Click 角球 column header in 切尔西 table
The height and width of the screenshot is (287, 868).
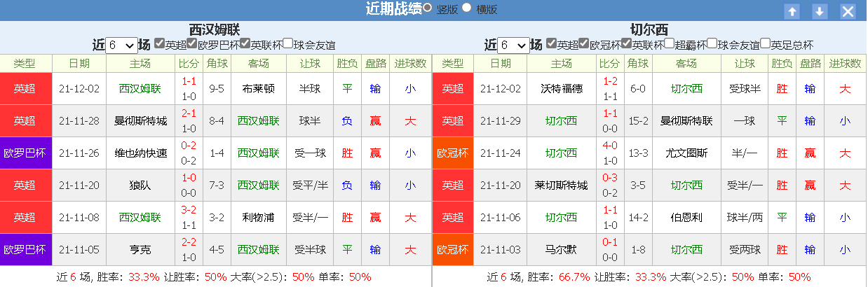pyautogui.click(x=638, y=64)
